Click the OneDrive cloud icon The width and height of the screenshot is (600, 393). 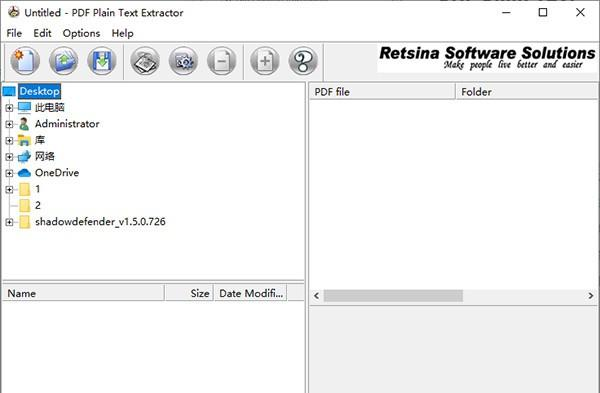[x=24, y=173]
